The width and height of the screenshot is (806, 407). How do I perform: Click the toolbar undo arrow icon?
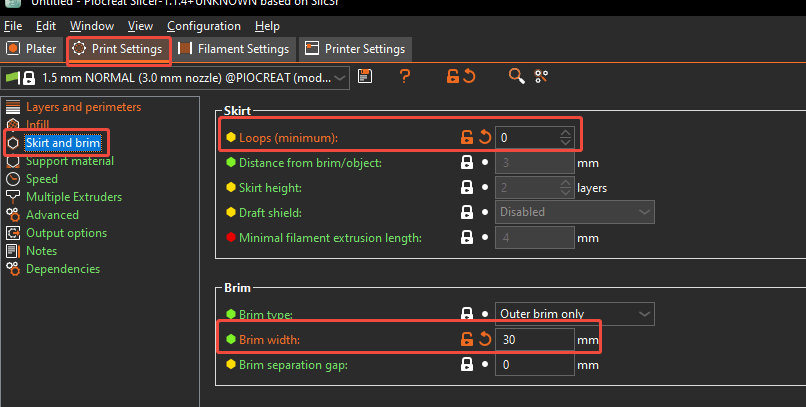tap(469, 76)
